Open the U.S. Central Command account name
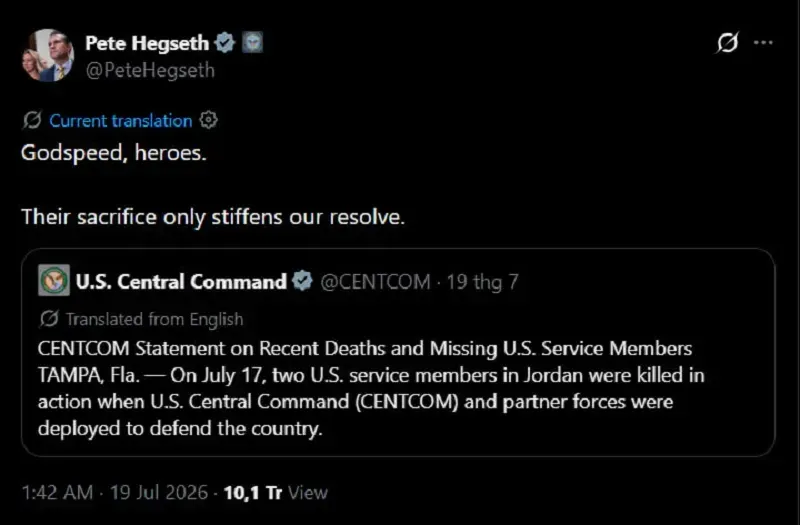 coord(181,282)
